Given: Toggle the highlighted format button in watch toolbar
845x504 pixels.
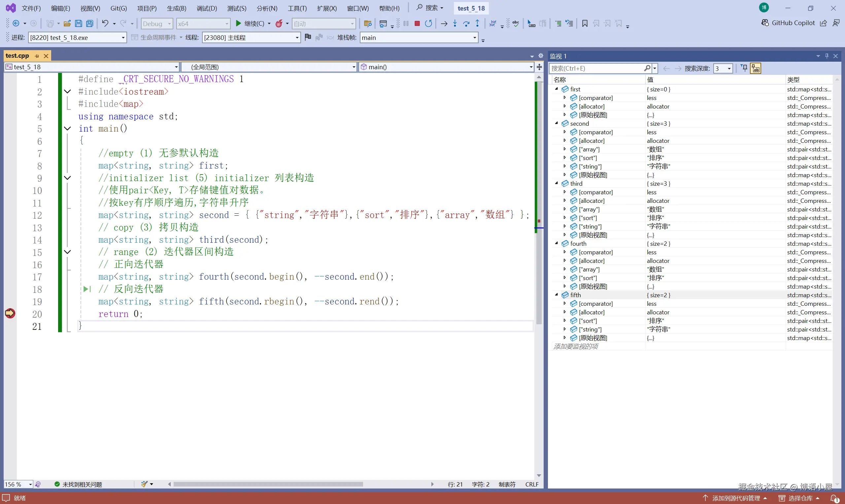Looking at the screenshot, I should point(755,68).
